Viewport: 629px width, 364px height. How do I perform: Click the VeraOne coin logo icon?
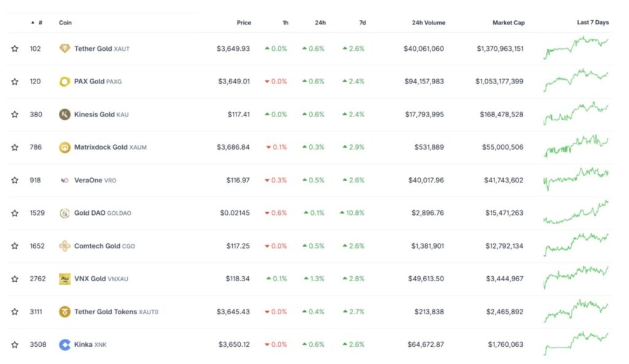(x=64, y=180)
